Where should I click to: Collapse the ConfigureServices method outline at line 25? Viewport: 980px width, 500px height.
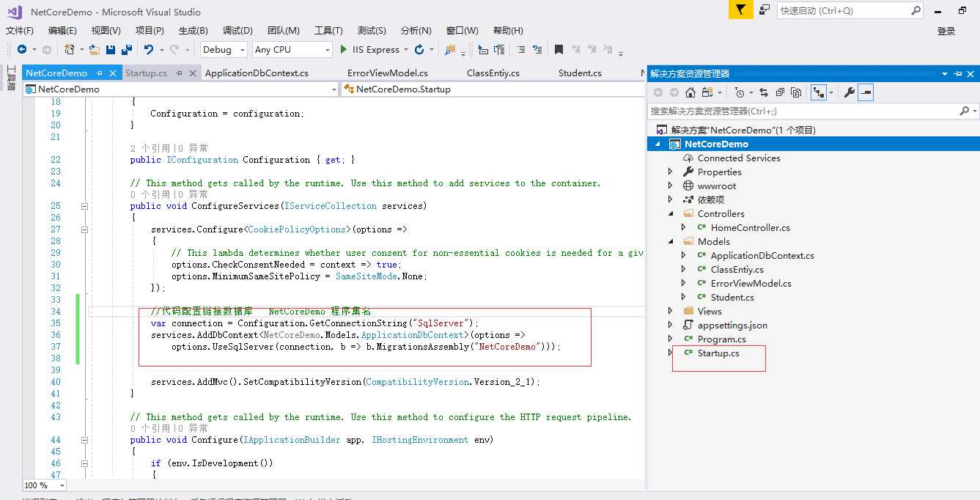click(84, 206)
